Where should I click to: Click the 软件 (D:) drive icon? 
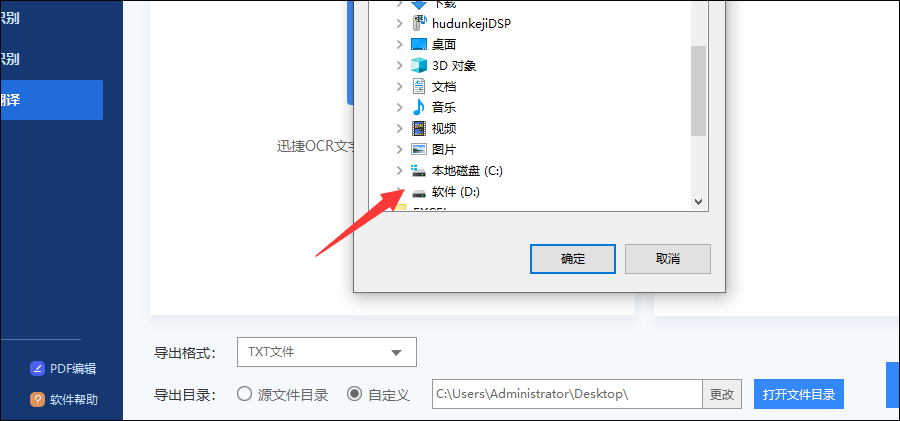420,193
